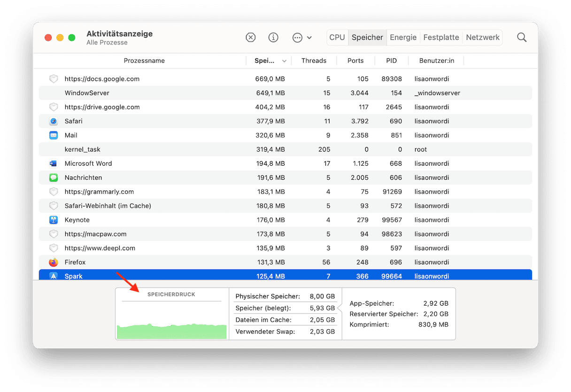Click the Safari compass icon
The width and height of the screenshot is (571, 392).
tap(54, 121)
